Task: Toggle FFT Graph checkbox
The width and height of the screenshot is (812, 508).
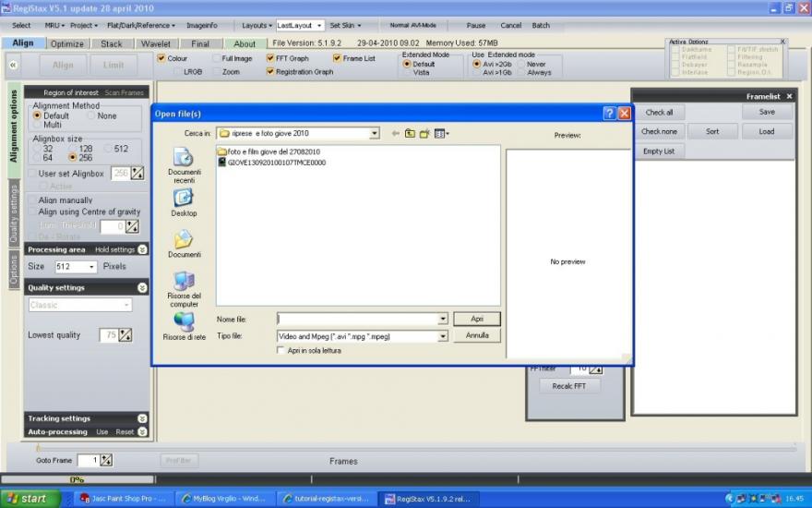Action: pos(269,58)
